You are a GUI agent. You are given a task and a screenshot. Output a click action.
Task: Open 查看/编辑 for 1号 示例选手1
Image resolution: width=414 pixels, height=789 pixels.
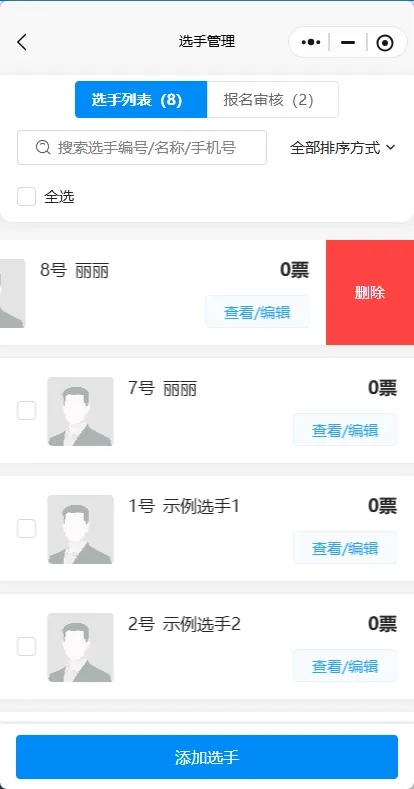point(345,548)
